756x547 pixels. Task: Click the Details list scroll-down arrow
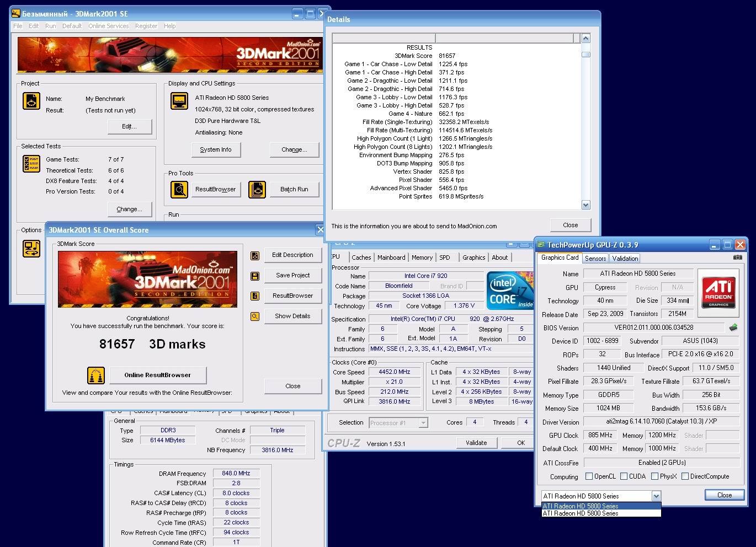pos(586,205)
